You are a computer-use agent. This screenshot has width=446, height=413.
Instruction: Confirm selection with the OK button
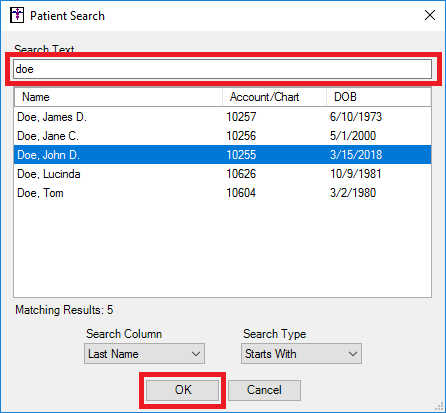click(x=183, y=390)
